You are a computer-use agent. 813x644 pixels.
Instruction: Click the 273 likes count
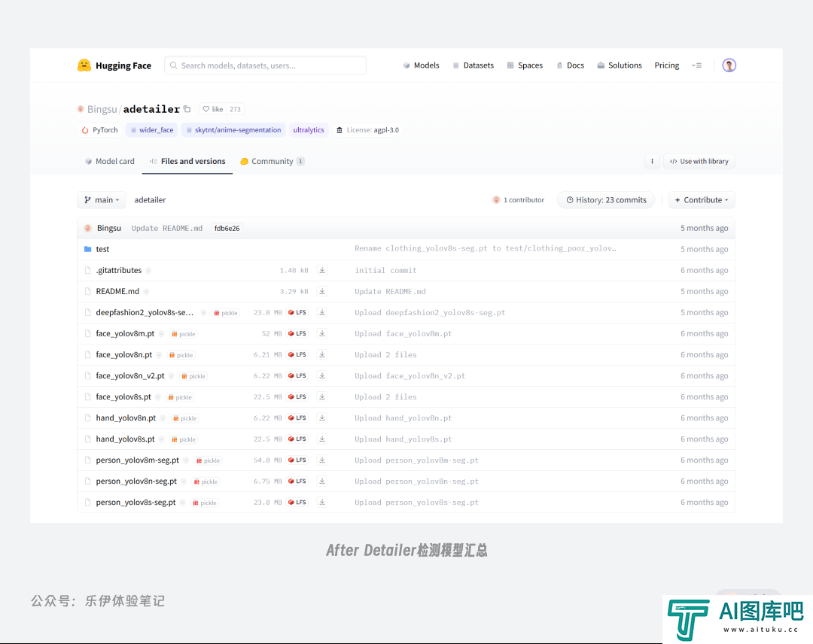click(x=235, y=109)
